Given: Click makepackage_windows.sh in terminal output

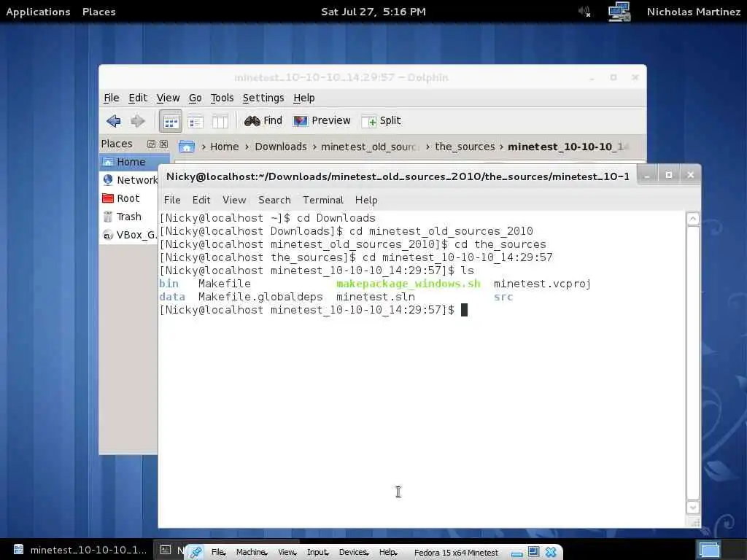Looking at the screenshot, I should (409, 284).
